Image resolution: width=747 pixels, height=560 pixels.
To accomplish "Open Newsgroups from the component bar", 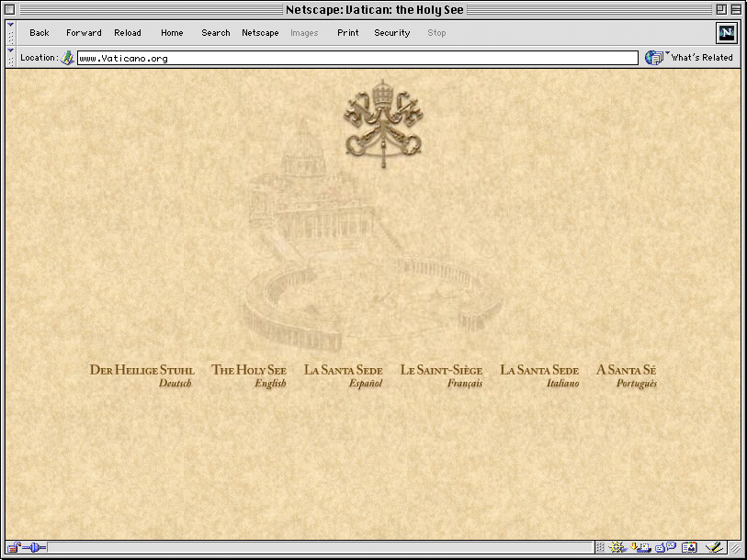I will point(665,548).
